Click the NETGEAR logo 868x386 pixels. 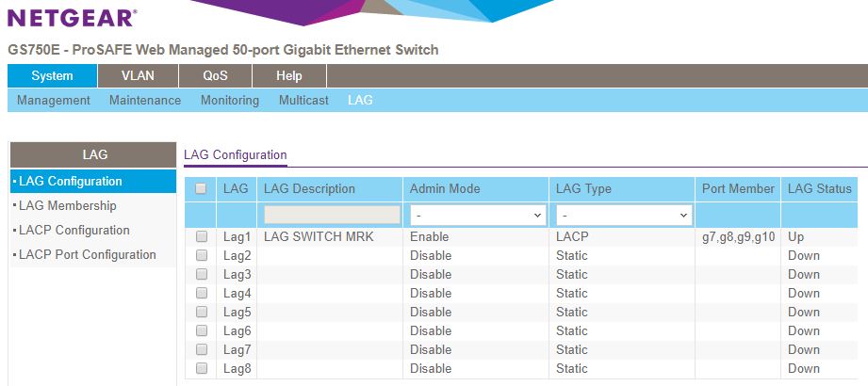(72, 17)
